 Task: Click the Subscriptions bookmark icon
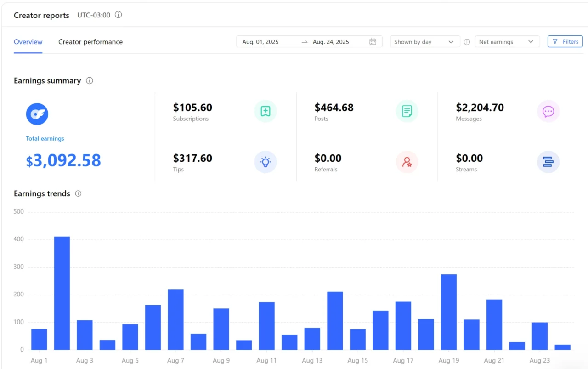tap(266, 111)
